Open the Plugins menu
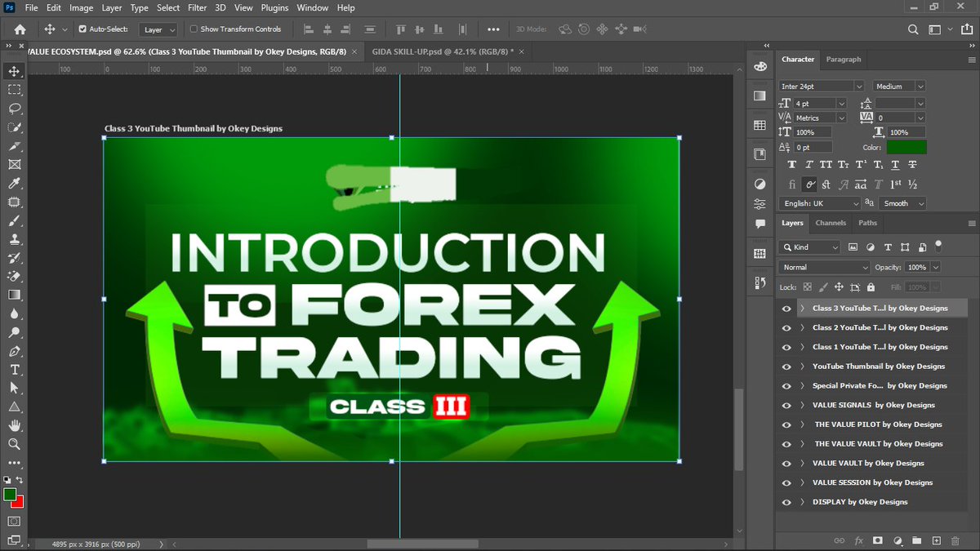 [275, 7]
